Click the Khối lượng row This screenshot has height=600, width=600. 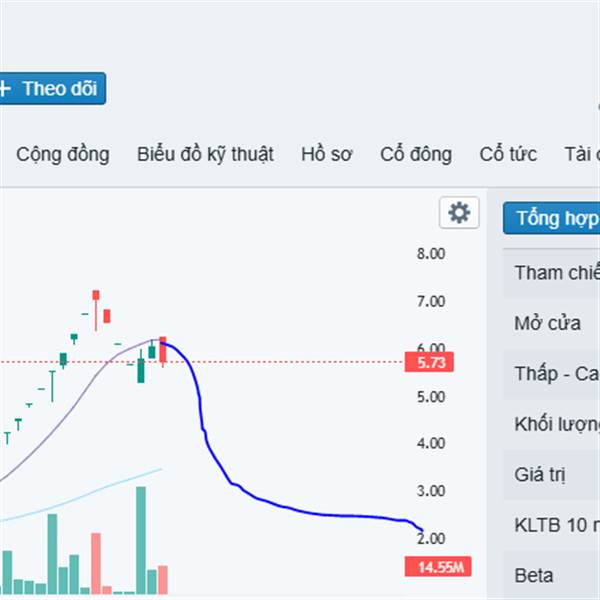551,424
